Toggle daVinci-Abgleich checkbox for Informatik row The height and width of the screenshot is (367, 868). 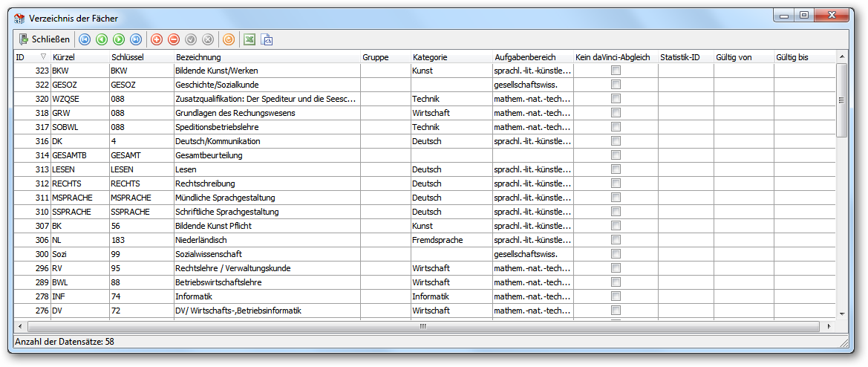(x=616, y=296)
